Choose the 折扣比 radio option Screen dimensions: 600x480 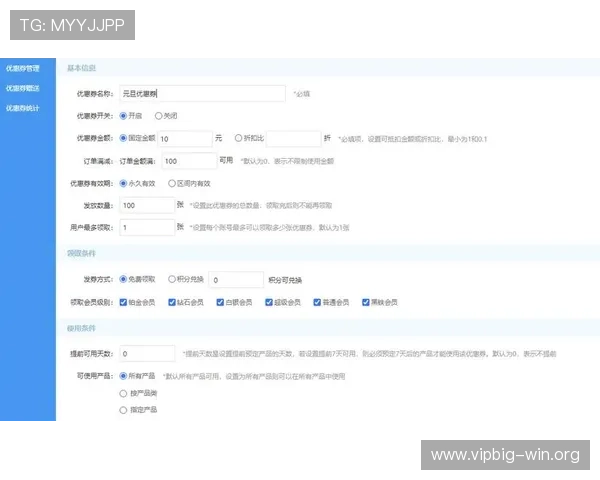pos(238,138)
